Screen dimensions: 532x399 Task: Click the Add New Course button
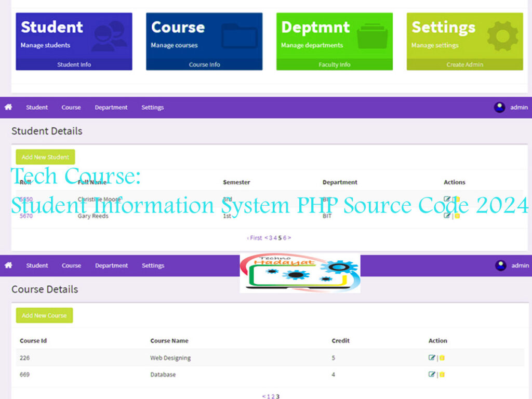click(44, 315)
